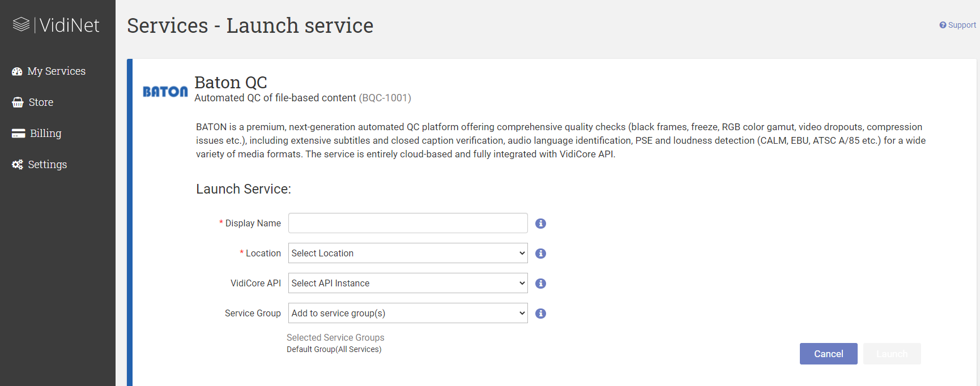Click the greyed-out Launch button

click(x=892, y=354)
